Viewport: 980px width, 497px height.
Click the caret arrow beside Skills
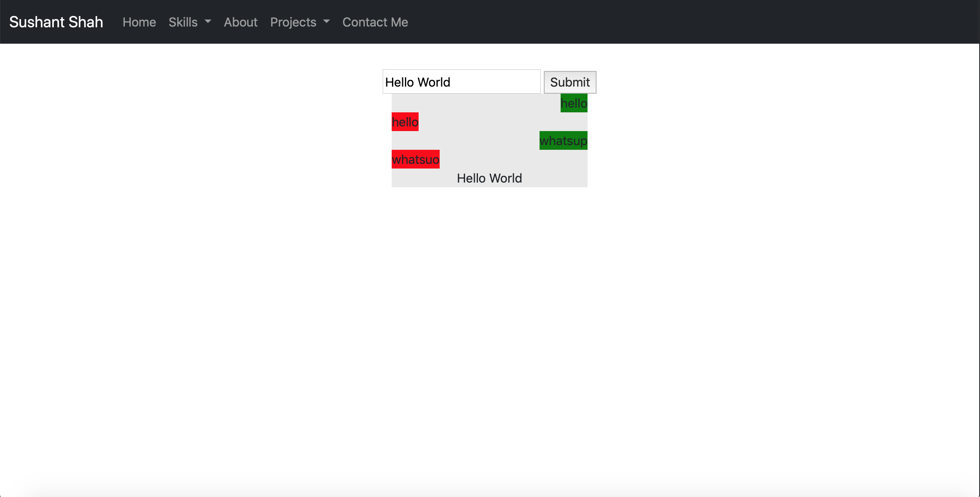[x=208, y=21]
